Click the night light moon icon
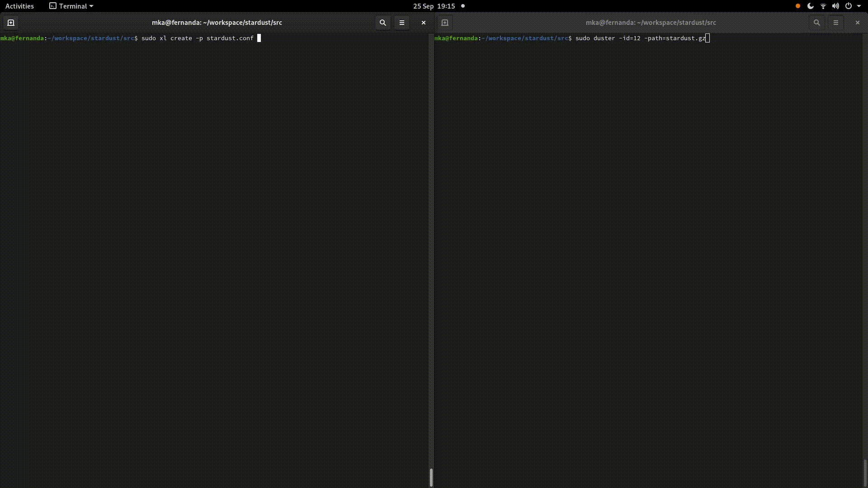Viewport: 868px width, 488px height. click(x=811, y=6)
